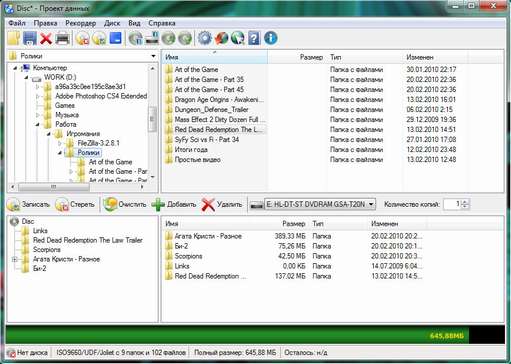
Task: Expand the Музыка tree folder
Action: tap(38, 115)
